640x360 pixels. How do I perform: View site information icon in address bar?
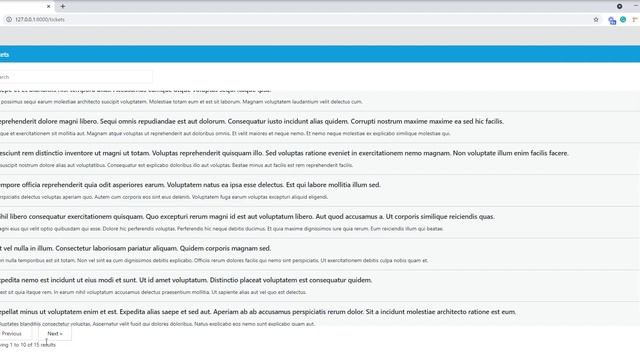[x=9, y=19]
